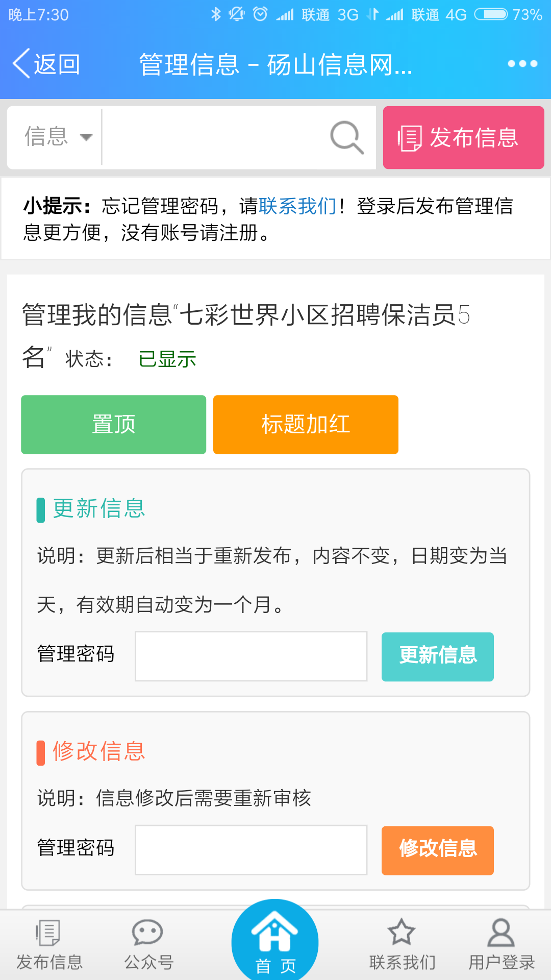
Task: Tap the 返回 text in header
Action: [57, 65]
